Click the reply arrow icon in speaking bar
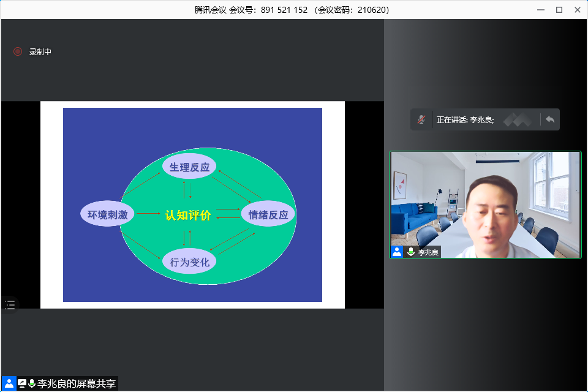The height and width of the screenshot is (392, 588). coord(550,119)
